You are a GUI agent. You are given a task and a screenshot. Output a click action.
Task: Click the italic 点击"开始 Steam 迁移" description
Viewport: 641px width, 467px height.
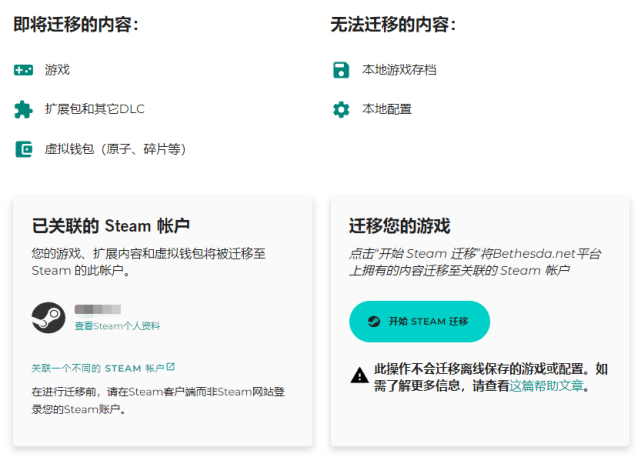click(x=475, y=262)
